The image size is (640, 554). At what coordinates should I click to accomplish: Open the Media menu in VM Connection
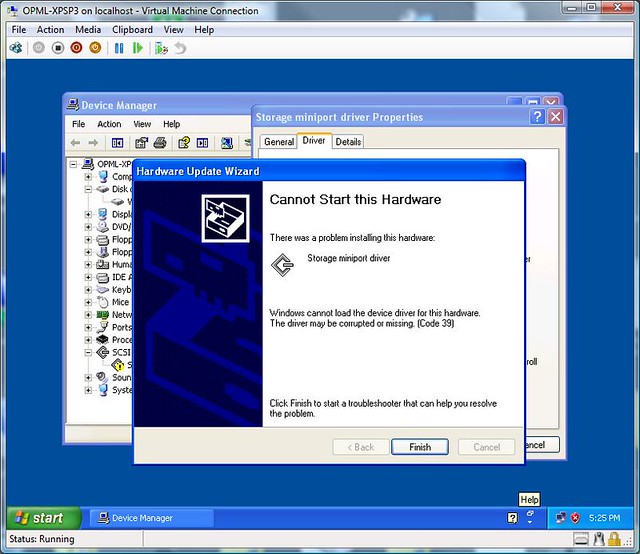click(88, 30)
